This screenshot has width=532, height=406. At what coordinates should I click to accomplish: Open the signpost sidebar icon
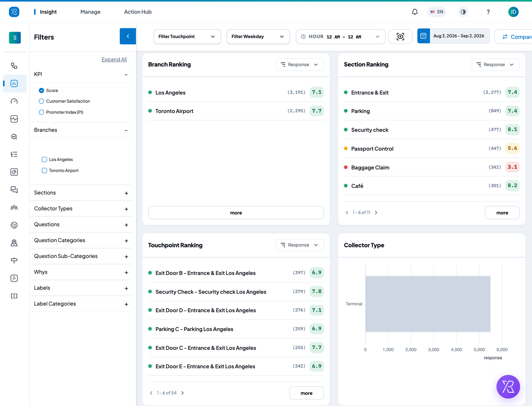14,261
